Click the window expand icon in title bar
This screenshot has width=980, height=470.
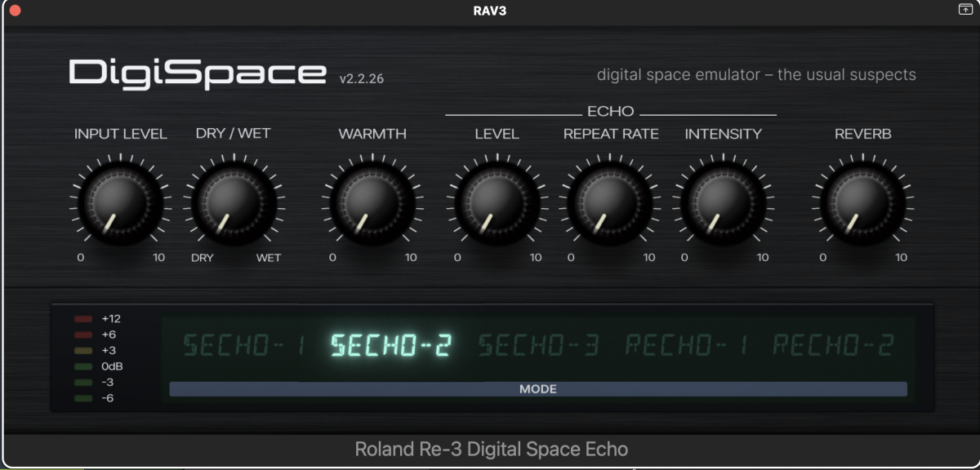pyautogui.click(x=964, y=10)
